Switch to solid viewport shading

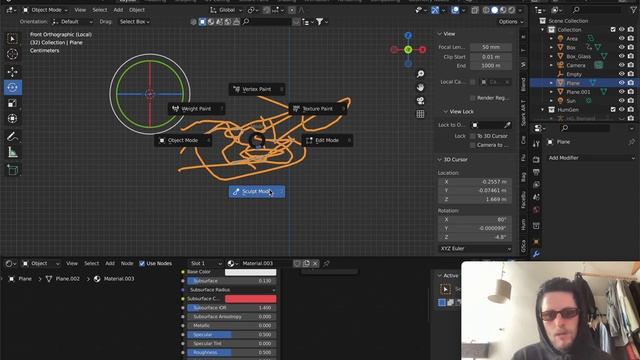pos(494,10)
